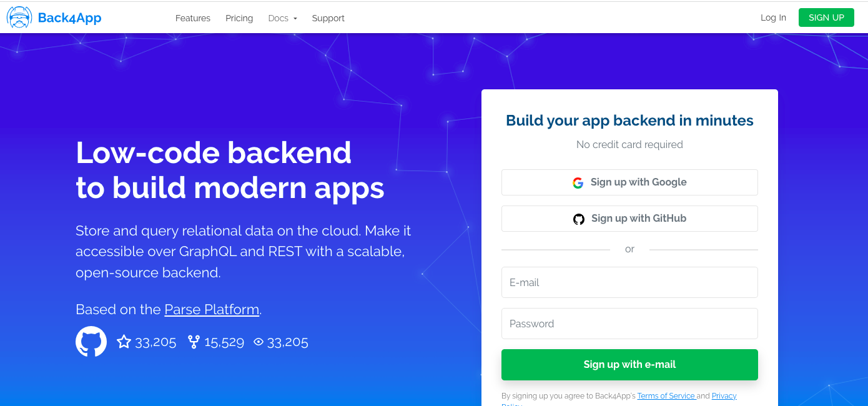Click the GitHub logo in the signup button

pyautogui.click(x=579, y=219)
